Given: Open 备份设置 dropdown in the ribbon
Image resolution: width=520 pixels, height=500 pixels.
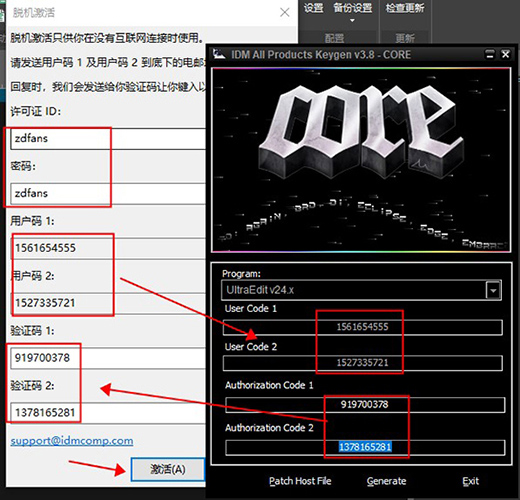Looking at the screenshot, I should point(353,12).
